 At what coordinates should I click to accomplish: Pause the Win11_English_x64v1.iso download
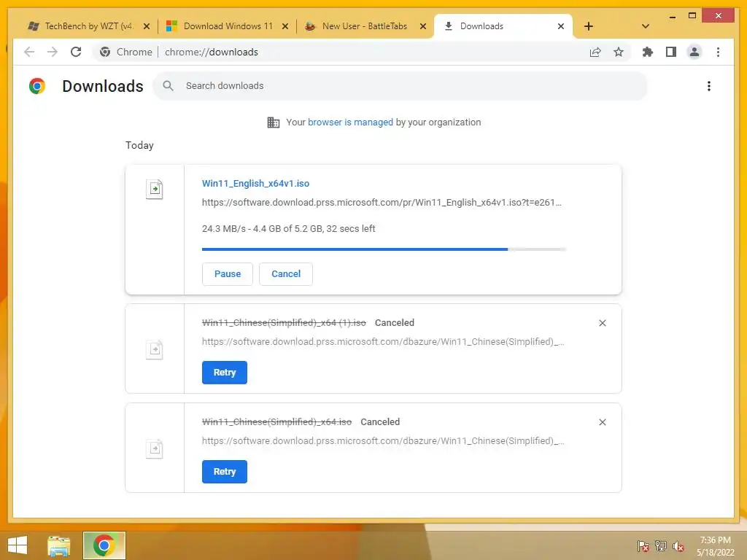point(228,274)
